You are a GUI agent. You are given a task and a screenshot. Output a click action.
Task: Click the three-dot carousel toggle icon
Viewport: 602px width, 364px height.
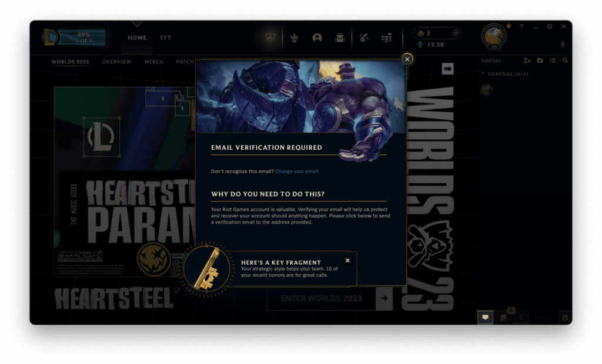pyautogui.click(x=447, y=69)
